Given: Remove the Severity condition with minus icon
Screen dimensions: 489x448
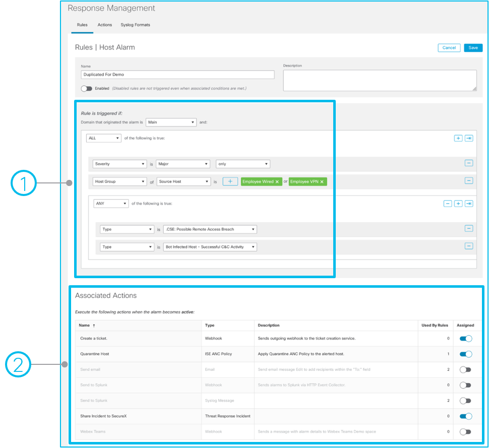Looking at the screenshot, I should [469, 163].
